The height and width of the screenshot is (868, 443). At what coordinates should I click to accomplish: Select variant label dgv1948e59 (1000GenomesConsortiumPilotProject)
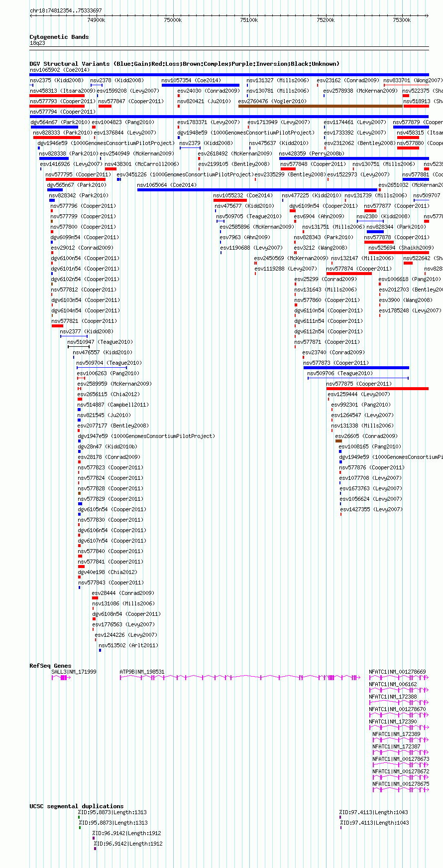point(246,133)
